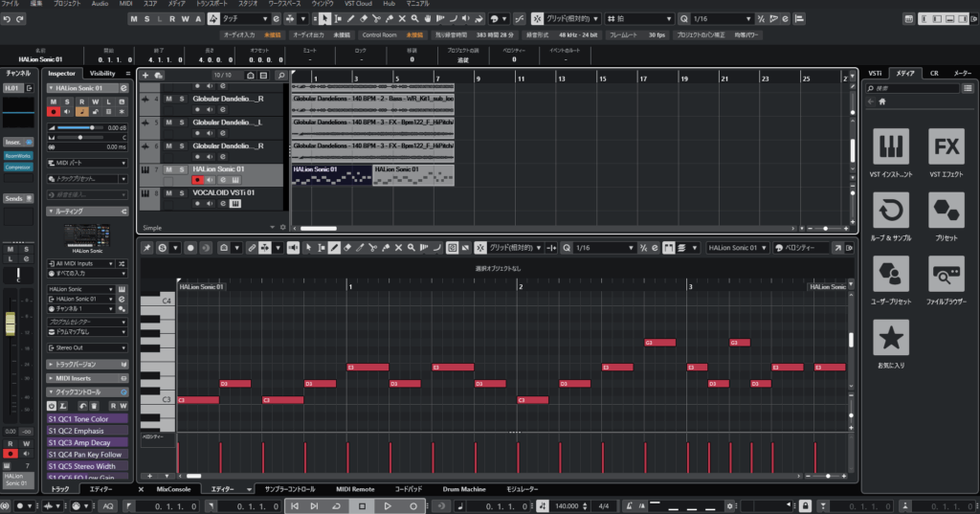Open the VST Instruments tile in media rack
The width and height of the screenshot is (980, 514).
click(892, 146)
